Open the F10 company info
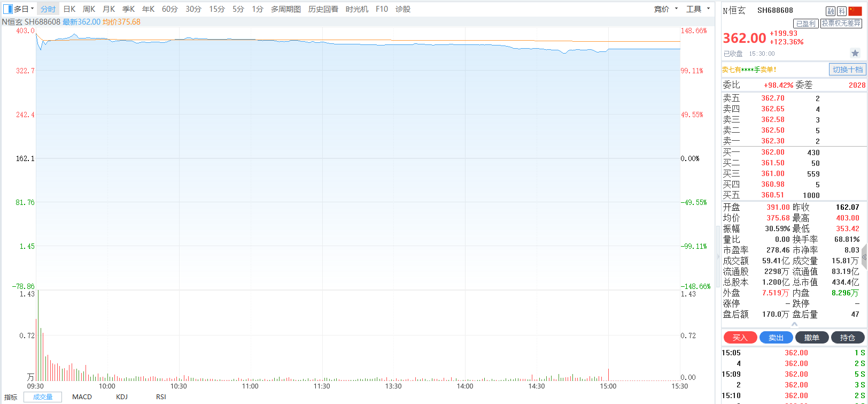This screenshot has width=868, height=404. pos(382,9)
